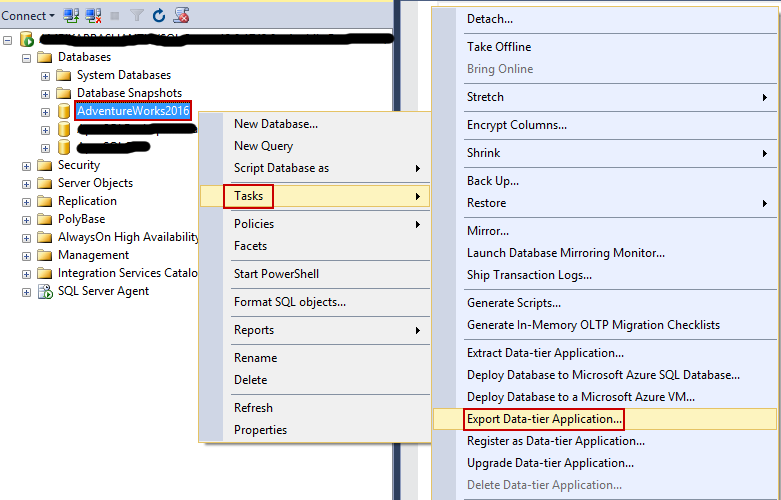Select New Query in the context menu

click(263, 146)
